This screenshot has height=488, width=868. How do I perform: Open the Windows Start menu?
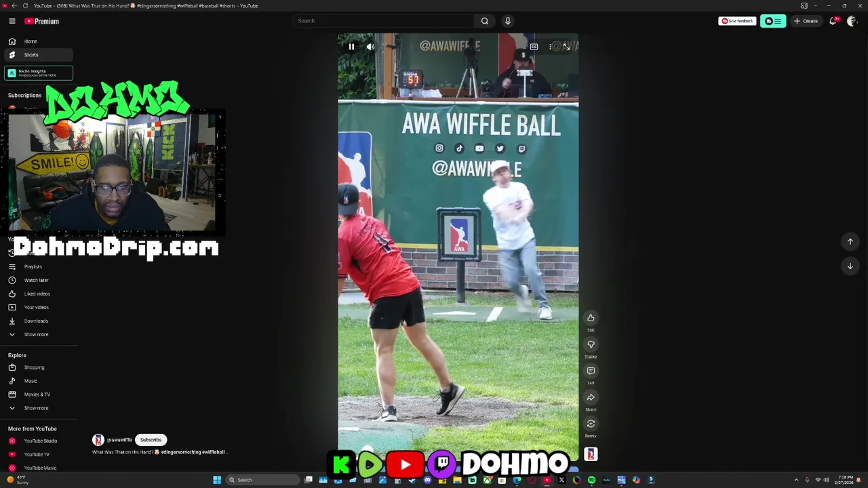(x=217, y=480)
